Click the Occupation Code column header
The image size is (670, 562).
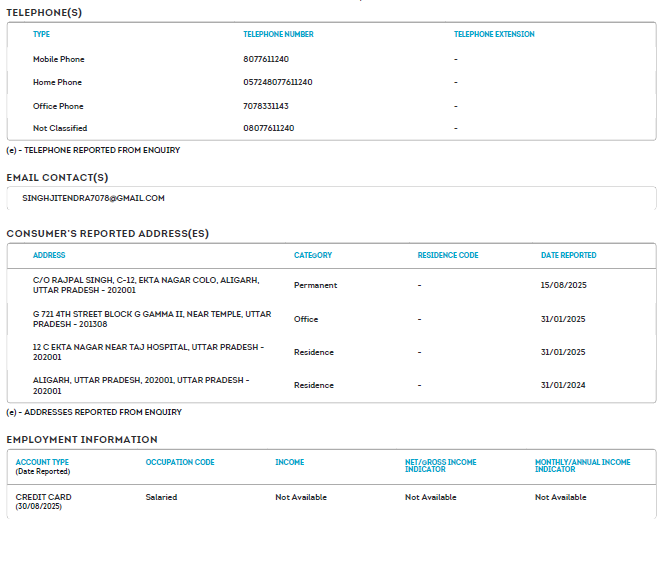coord(180,462)
